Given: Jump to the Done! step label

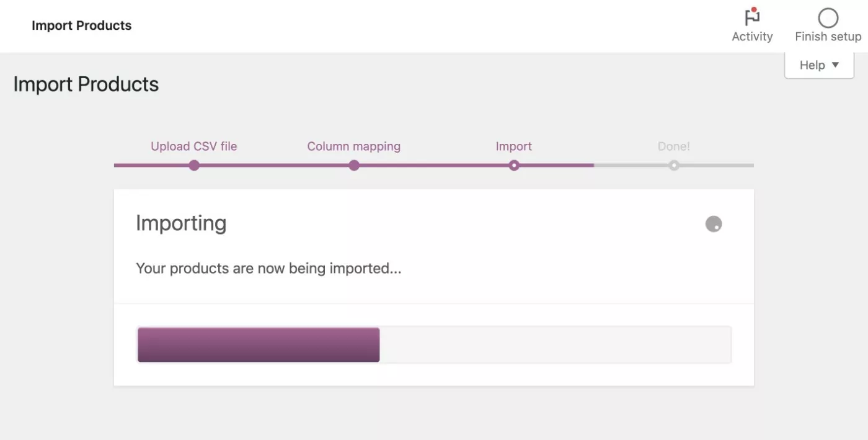Looking at the screenshot, I should point(674,146).
